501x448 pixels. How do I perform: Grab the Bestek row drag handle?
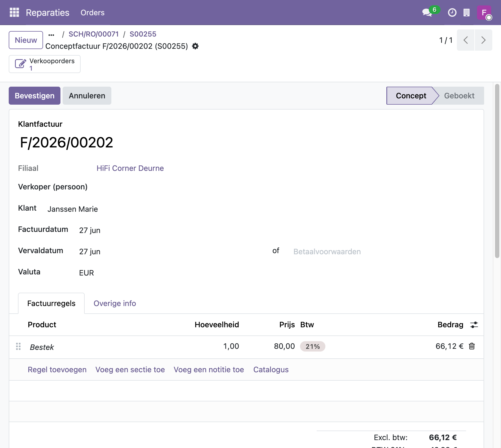point(18,346)
